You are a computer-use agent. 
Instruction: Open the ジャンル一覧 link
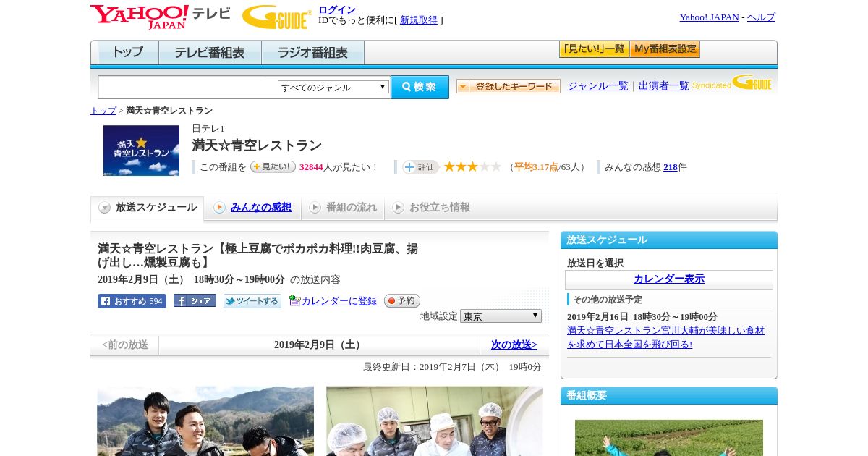click(598, 85)
